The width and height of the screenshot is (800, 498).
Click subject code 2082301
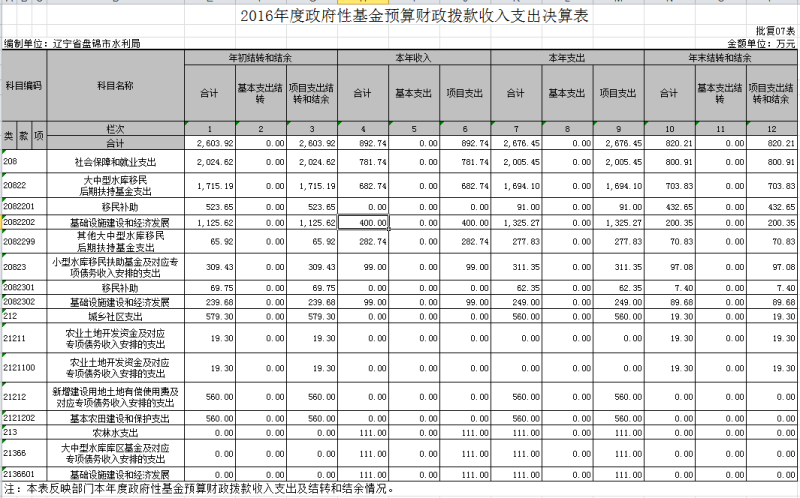pyautogui.click(x=24, y=287)
